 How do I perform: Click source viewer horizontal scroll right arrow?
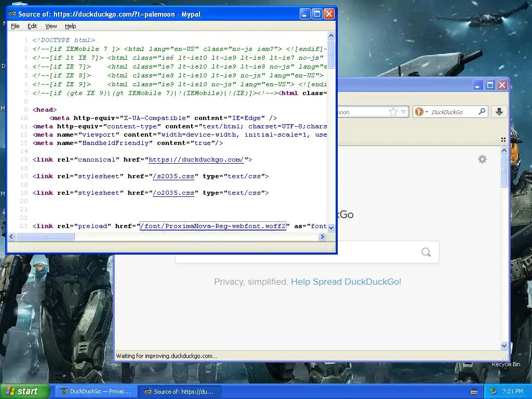click(322, 237)
